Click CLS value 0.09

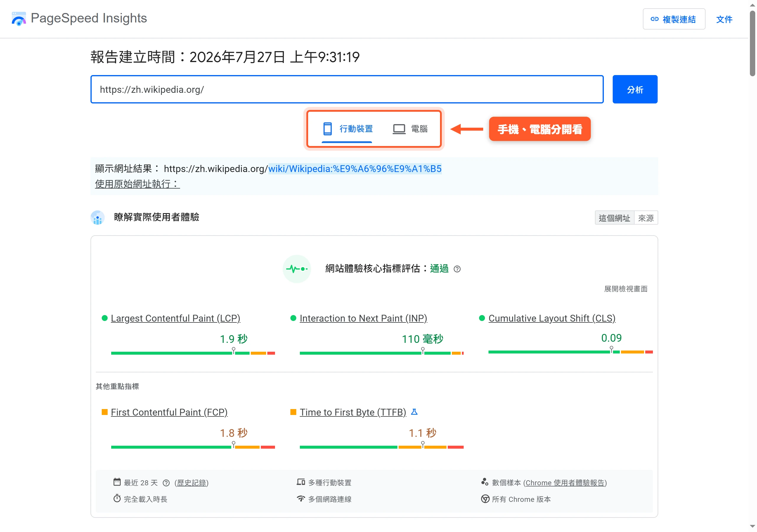tap(611, 338)
